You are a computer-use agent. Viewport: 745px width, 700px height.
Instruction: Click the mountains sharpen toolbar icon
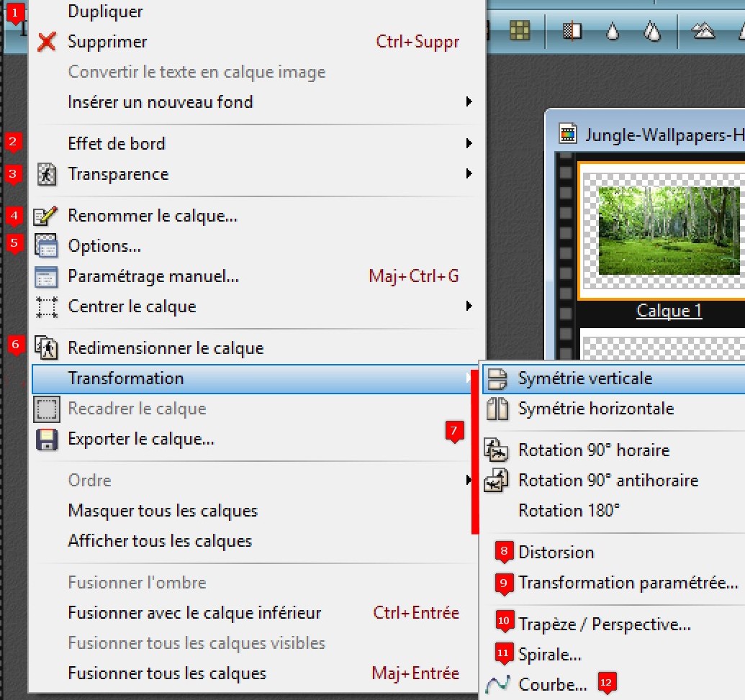(x=702, y=31)
